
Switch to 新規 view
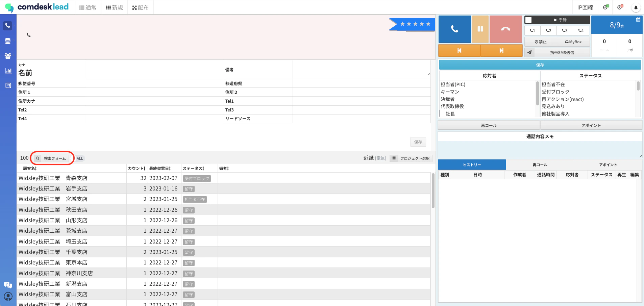click(114, 7)
